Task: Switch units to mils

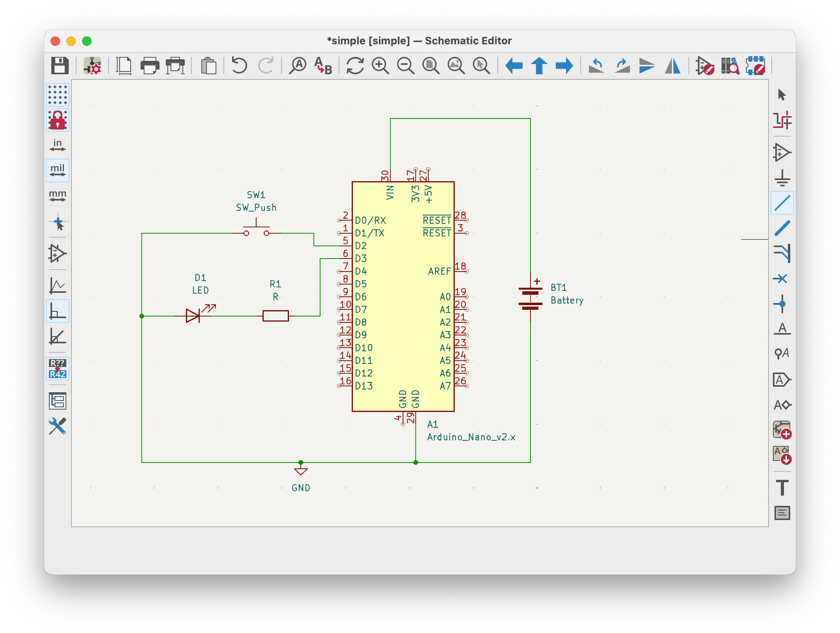Action: 58,170
